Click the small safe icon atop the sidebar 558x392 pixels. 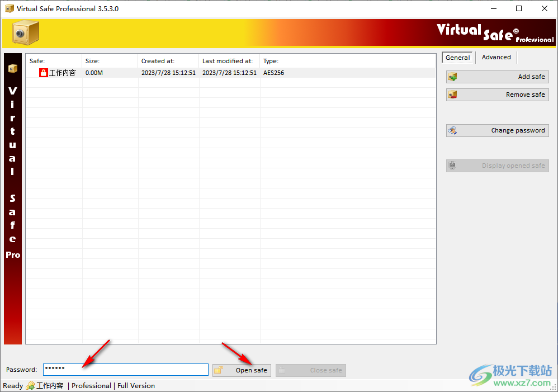(x=13, y=68)
